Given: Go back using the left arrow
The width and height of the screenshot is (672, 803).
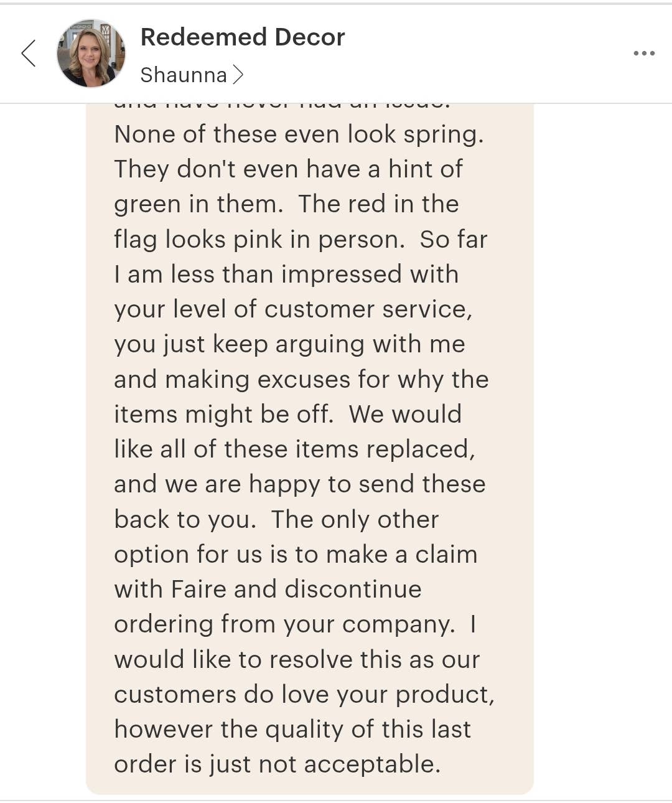Looking at the screenshot, I should pyautogui.click(x=29, y=53).
